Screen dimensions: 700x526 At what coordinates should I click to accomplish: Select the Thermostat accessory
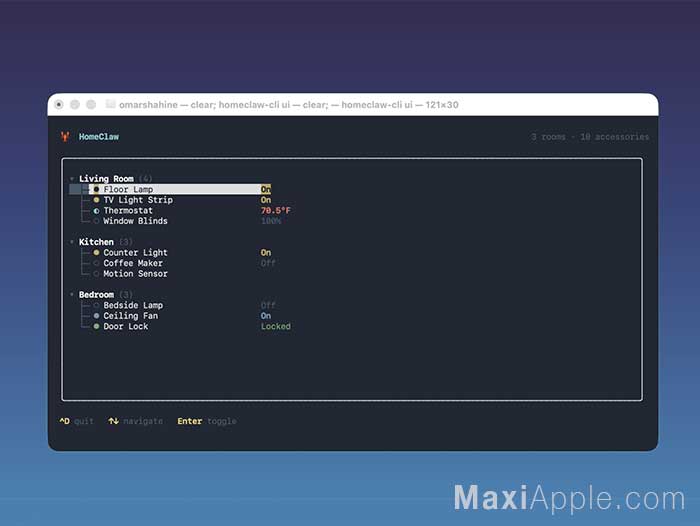[128, 210]
